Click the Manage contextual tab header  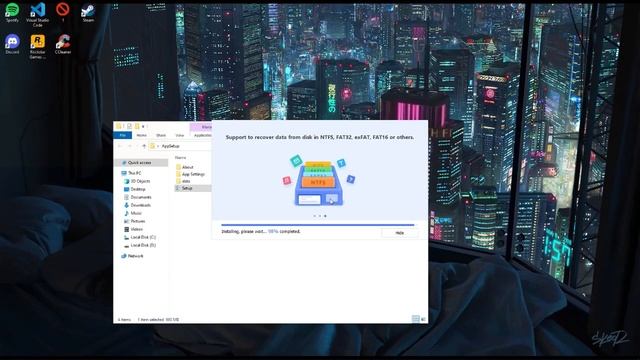click(201, 127)
